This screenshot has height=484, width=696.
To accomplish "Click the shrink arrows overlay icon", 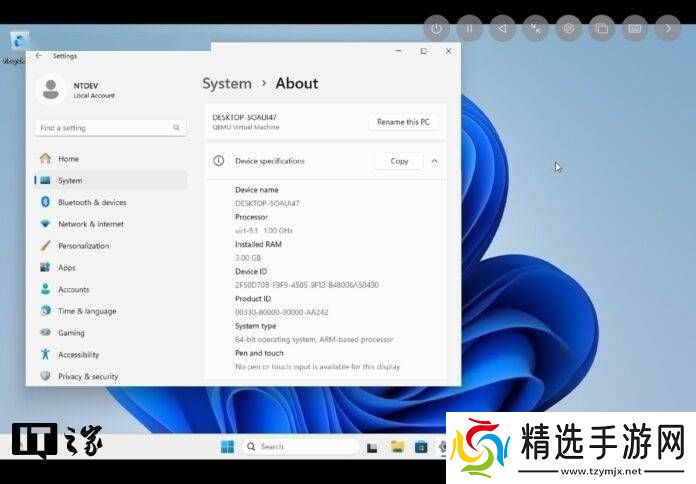I will pos(535,29).
